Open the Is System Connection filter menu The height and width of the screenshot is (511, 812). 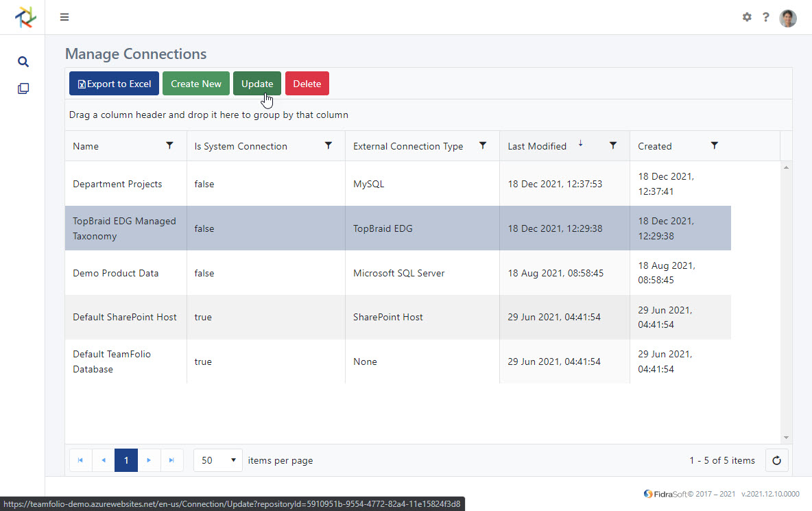point(329,145)
